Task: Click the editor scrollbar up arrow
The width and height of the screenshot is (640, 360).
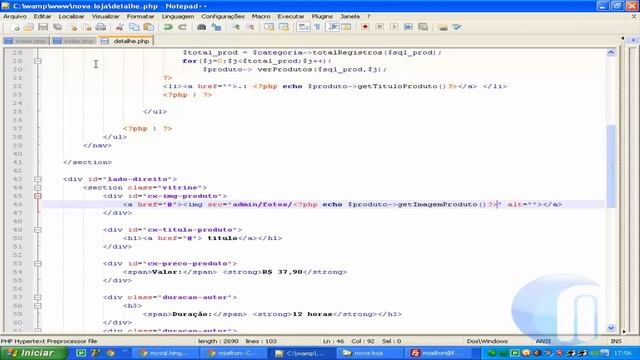Action: pyautogui.click(x=611, y=52)
